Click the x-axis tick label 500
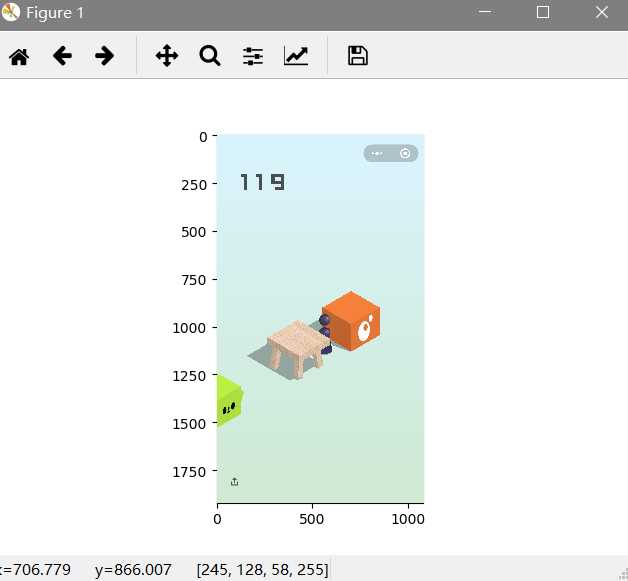Screen dimensions: 628x581 point(312,519)
